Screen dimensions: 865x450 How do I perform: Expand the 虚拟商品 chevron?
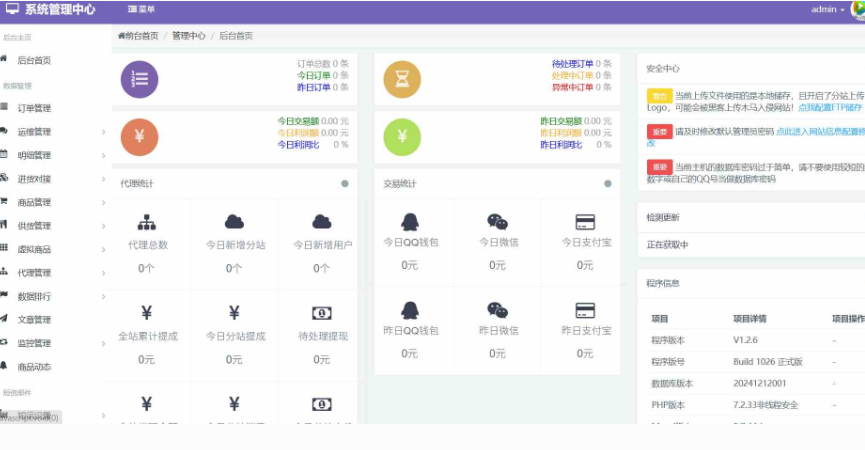point(103,249)
